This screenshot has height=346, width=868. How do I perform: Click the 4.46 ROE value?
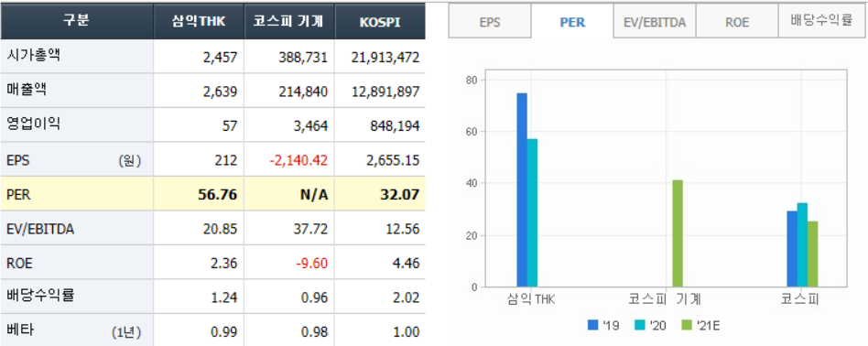(x=407, y=264)
